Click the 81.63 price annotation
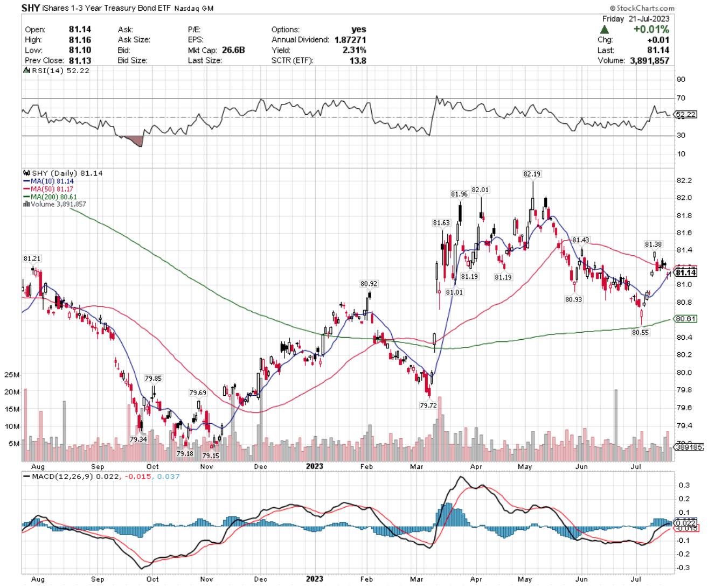The image size is (708, 588). coord(441,223)
